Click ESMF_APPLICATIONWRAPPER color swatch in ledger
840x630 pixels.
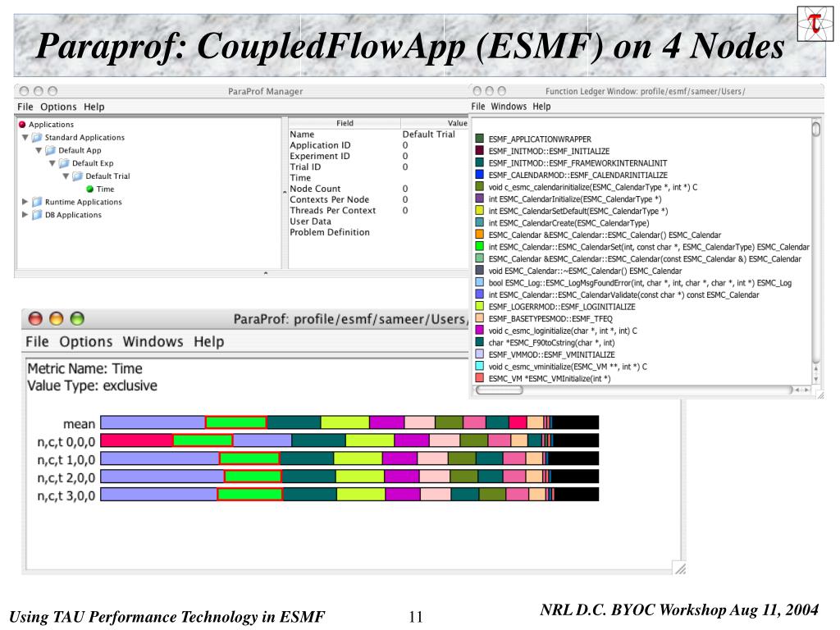479,139
